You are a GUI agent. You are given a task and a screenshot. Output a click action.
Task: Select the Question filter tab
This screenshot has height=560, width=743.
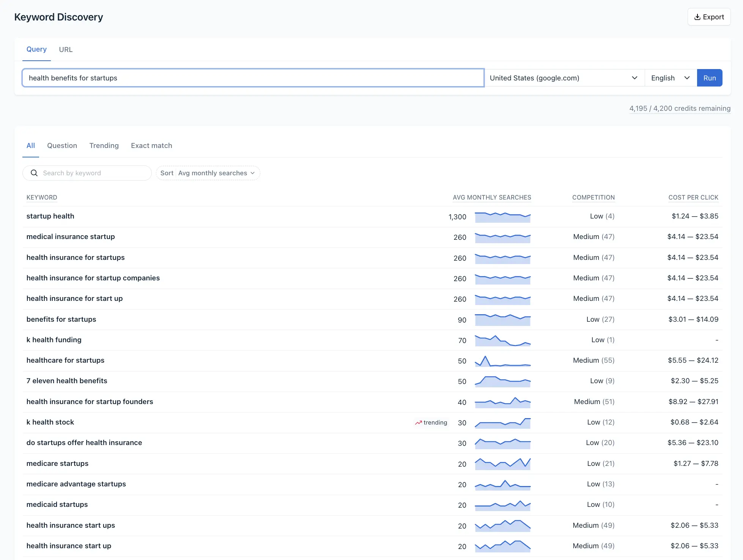(x=62, y=146)
